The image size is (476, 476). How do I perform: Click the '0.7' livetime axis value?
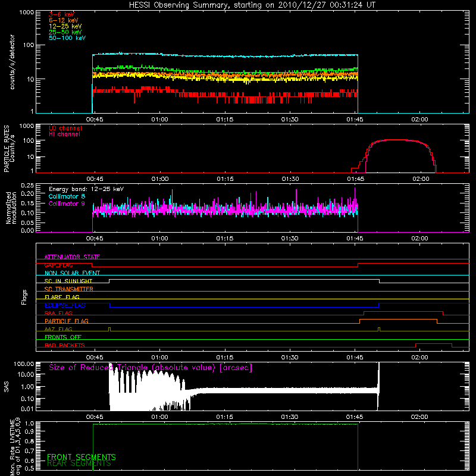coord(30,450)
